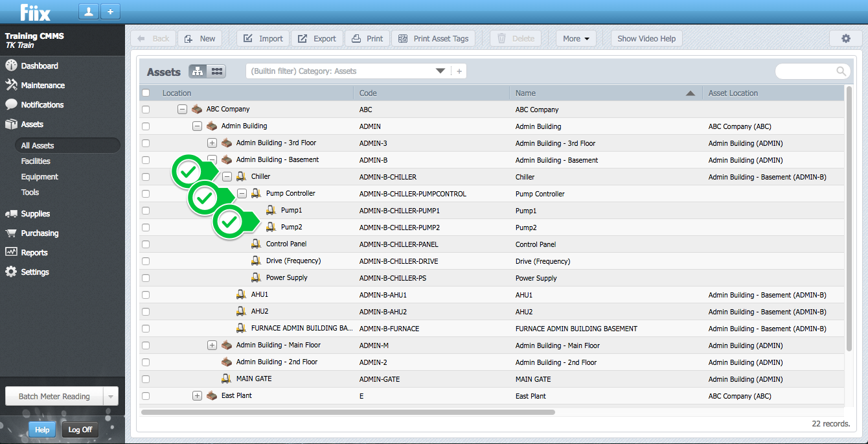Viewport: 868px width, 444px height.
Task: Add a filter with the plus icon
Action: (459, 71)
